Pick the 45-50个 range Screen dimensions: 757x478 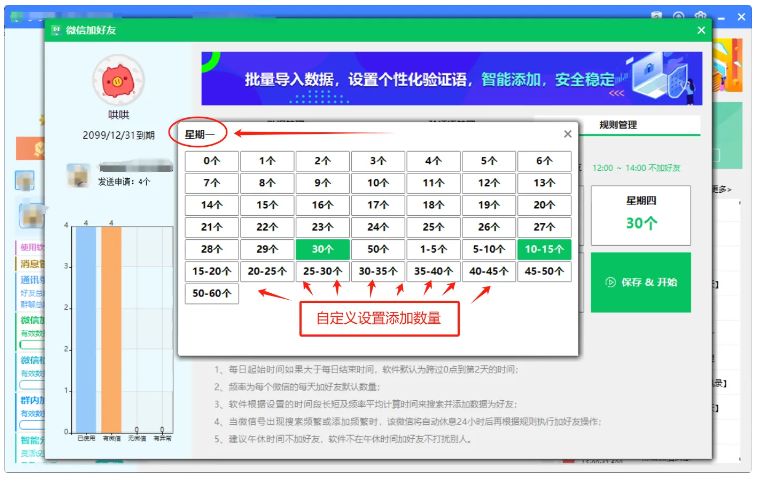point(544,271)
